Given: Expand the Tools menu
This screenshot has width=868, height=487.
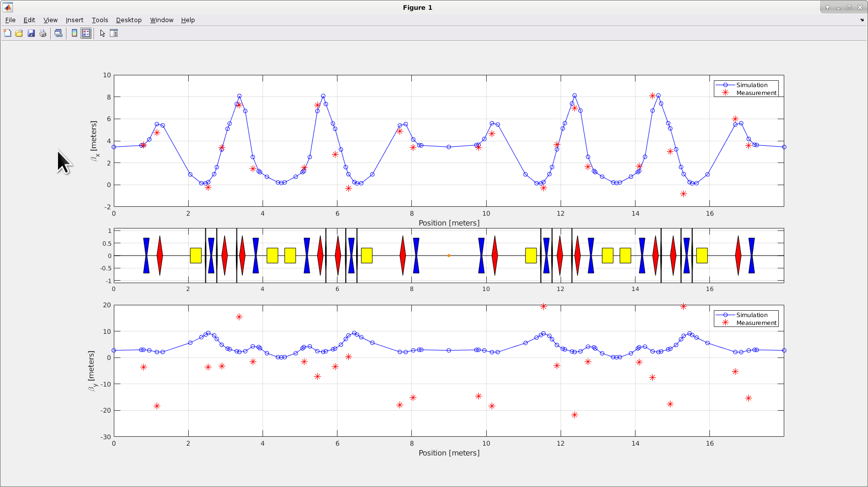Looking at the screenshot, I should tap(100, 20).
